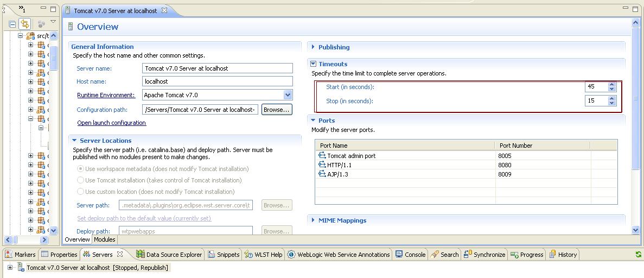Select port number 8009 cell
Image resolution: width=644 pixels, height=278 pixels.
[x=543, y=174]
